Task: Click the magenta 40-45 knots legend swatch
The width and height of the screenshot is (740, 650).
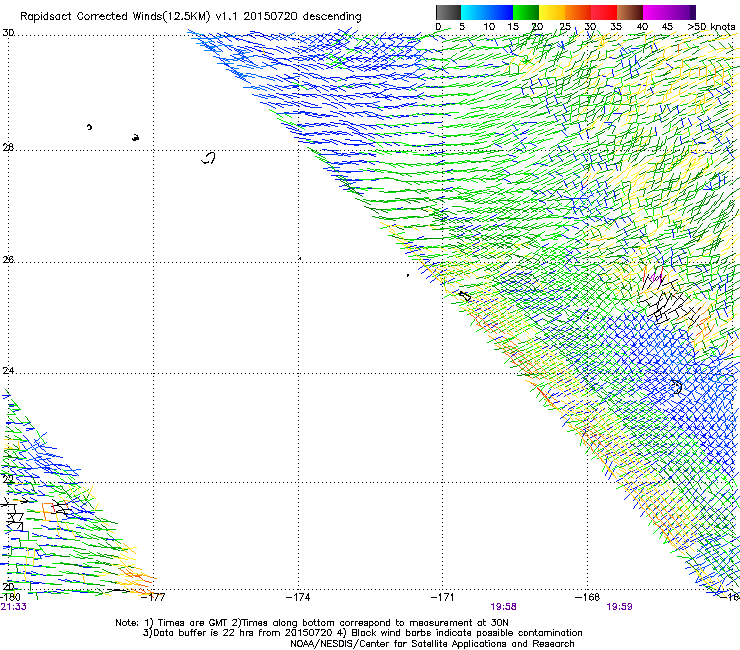Action: pos(656,12)
